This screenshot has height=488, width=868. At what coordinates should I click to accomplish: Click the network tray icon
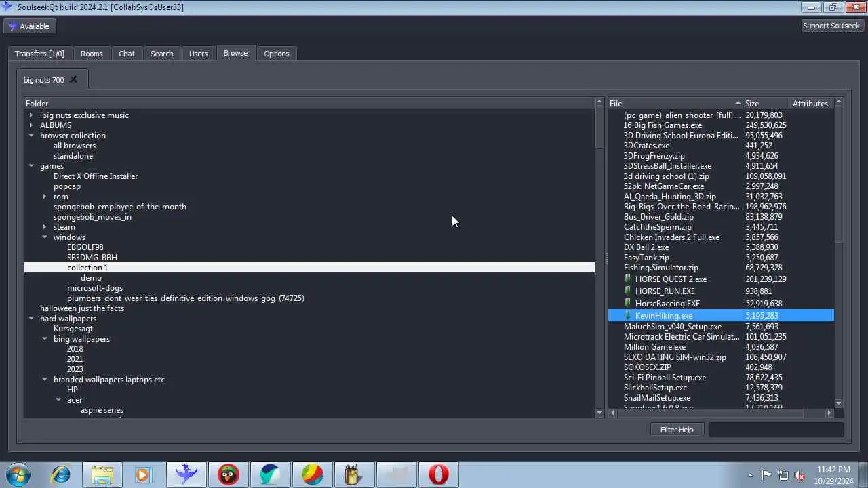tap(783, 475)
